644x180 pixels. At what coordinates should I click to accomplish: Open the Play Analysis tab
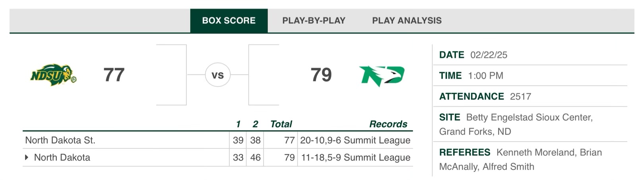tap(407, 21)
